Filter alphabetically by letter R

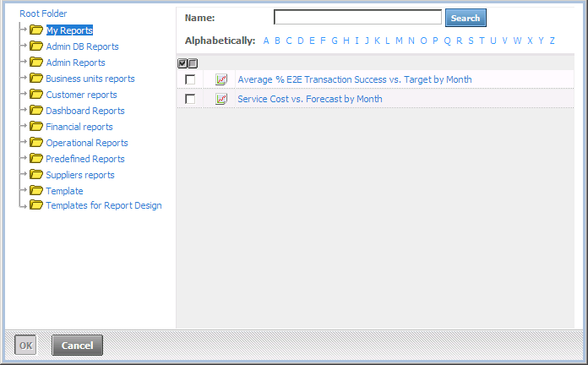[x=460, y=41]
